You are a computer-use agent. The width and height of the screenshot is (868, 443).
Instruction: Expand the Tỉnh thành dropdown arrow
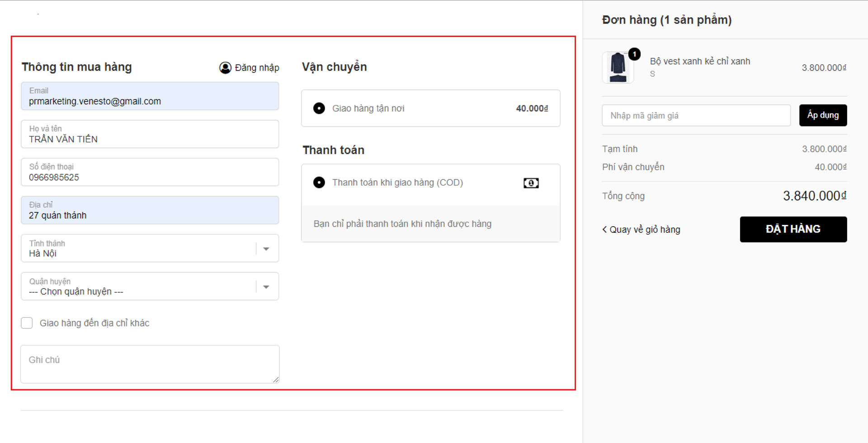click(266, 248)
